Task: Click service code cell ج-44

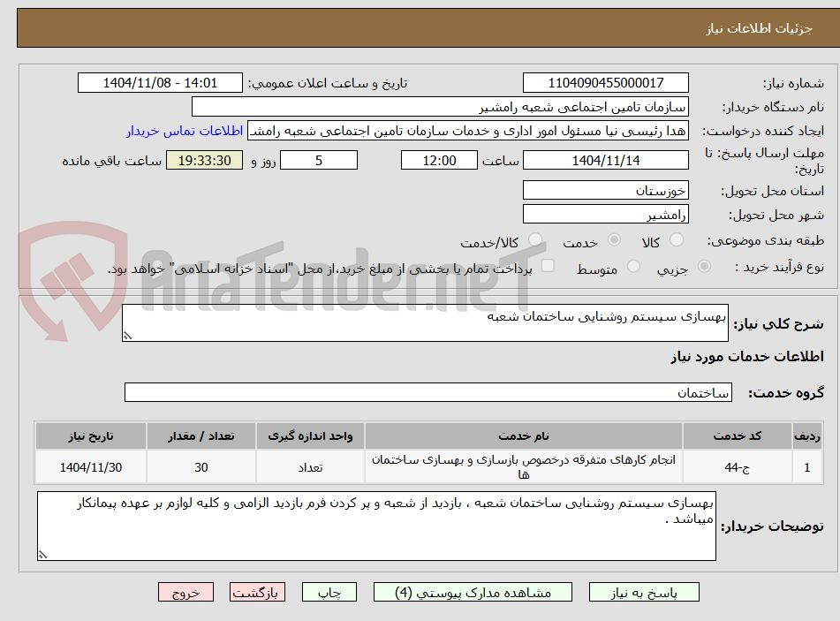Action: coord(737,467)
